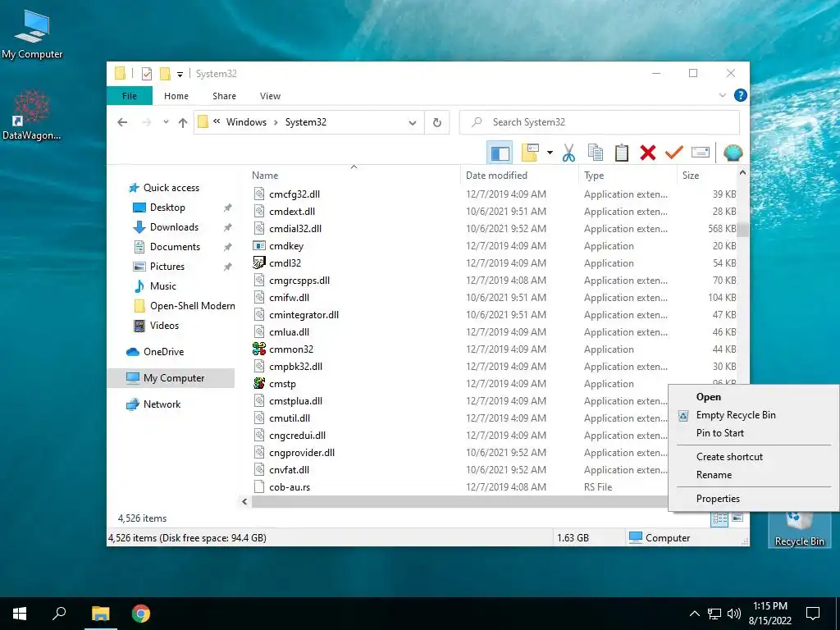
Task: Click the vertical scrollbar up arrow
Action: (x=742, y=172)
